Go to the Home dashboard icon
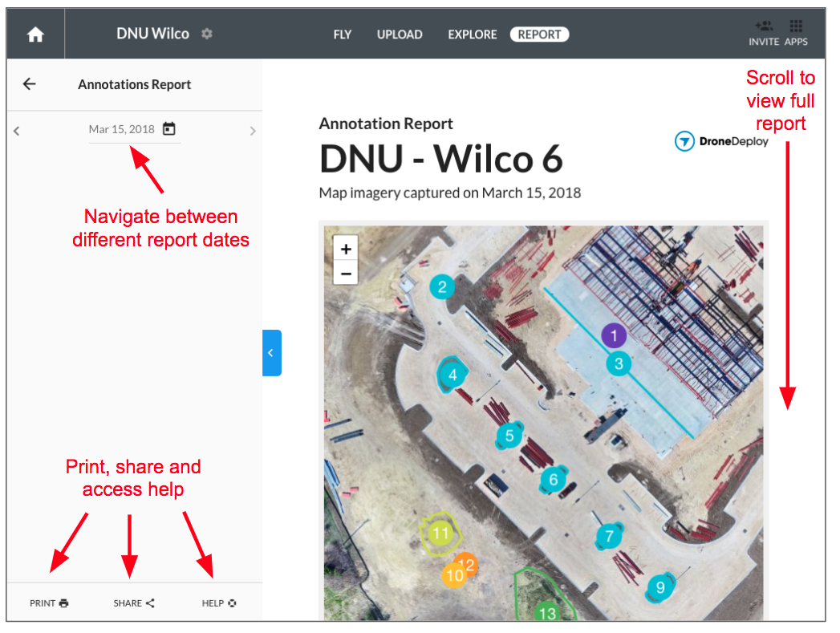840x633 pixels. [35, 34]
